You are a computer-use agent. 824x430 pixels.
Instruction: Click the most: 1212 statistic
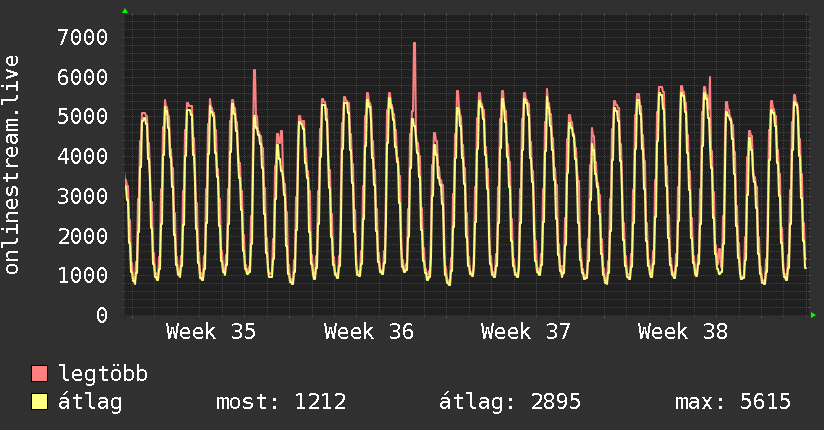click(x=281, y=402)
